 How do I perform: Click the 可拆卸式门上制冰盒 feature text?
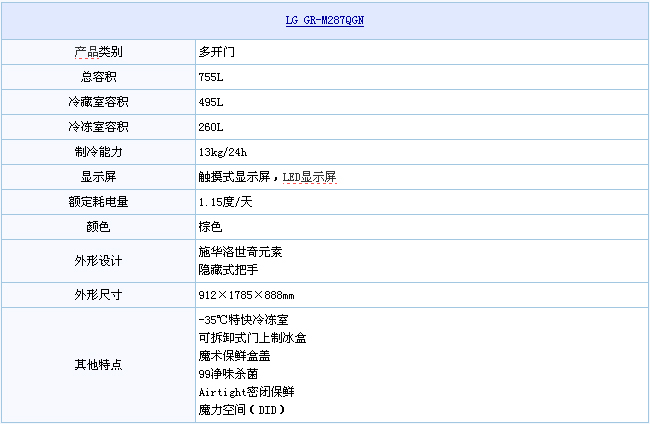tap(252, 338)
